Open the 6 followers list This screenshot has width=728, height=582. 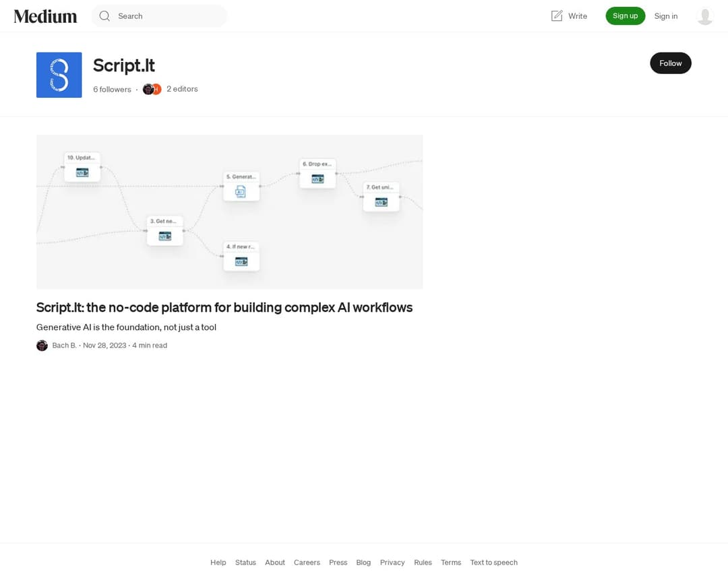[x=112, y=90]
